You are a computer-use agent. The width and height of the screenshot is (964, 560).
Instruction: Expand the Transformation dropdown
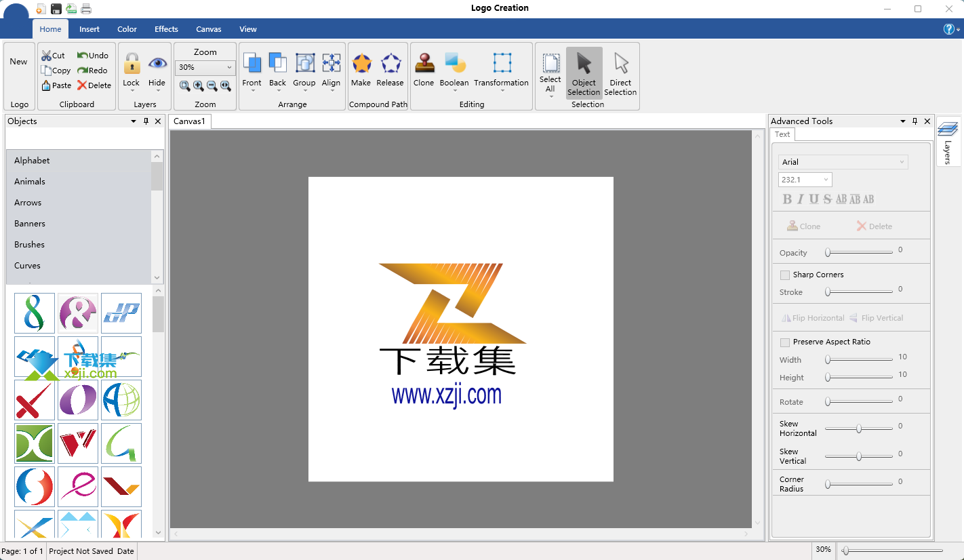click(x=502, y=90)
